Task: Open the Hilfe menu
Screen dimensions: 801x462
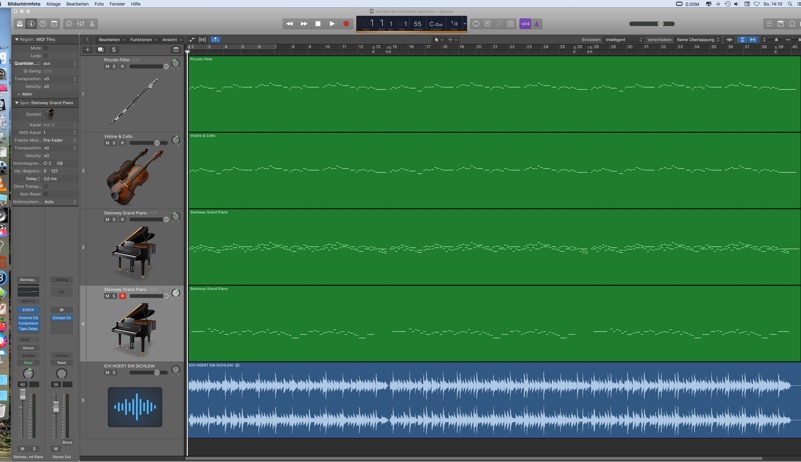Action: click(x=135, y=4)
